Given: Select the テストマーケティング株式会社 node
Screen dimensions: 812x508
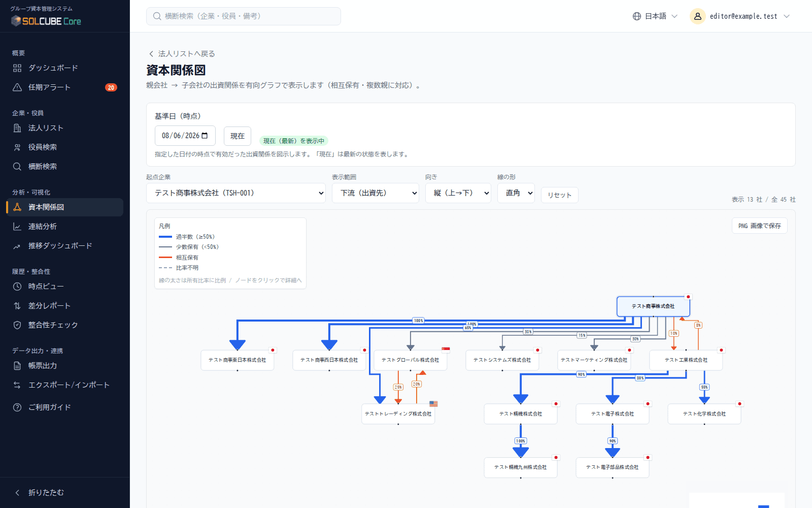Looking at the screenshot, I should pyautogui.click(x=594, y=360).
